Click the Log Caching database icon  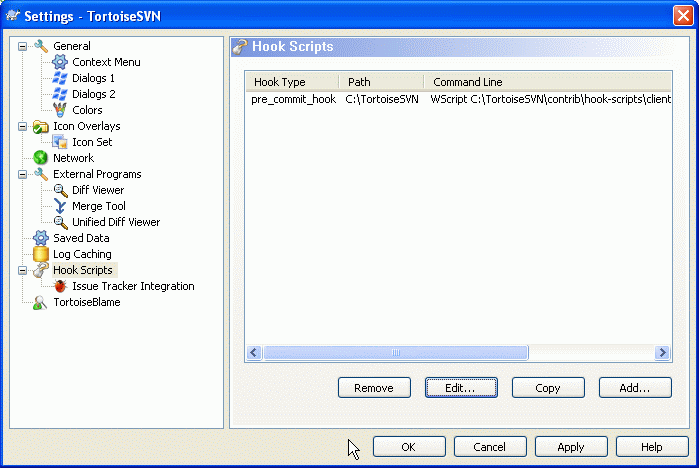41,254
